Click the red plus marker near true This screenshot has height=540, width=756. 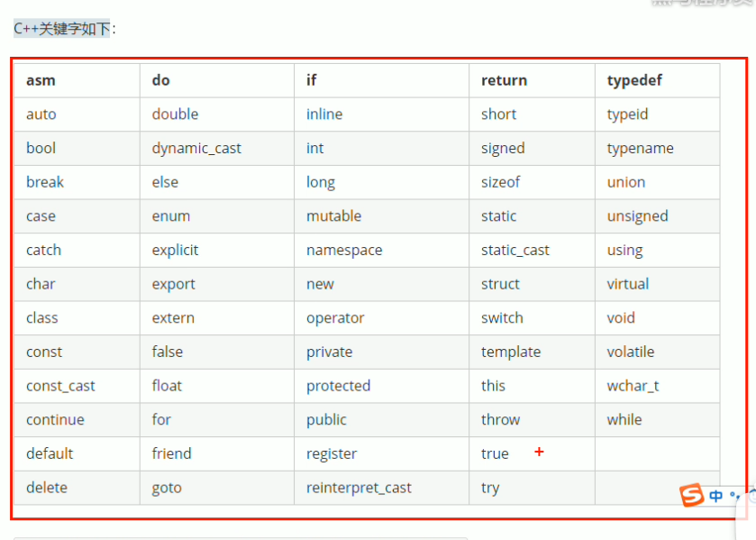[x=539, y=452]
